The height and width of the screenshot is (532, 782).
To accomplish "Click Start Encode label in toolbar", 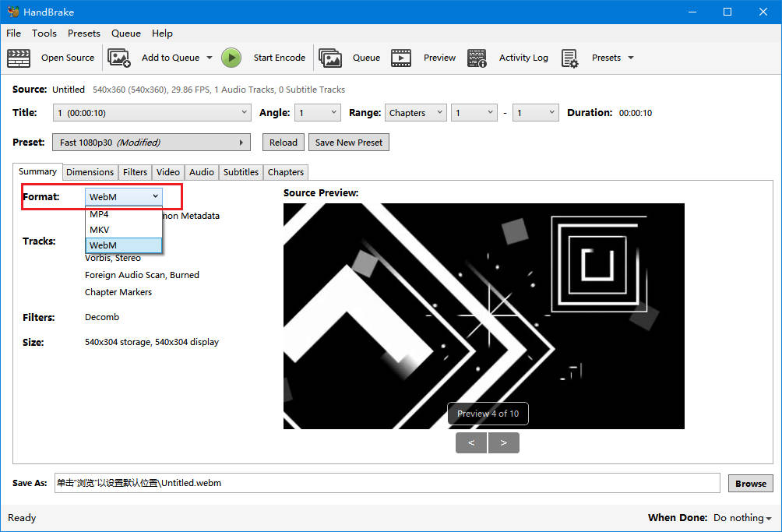I will [280, 58].
